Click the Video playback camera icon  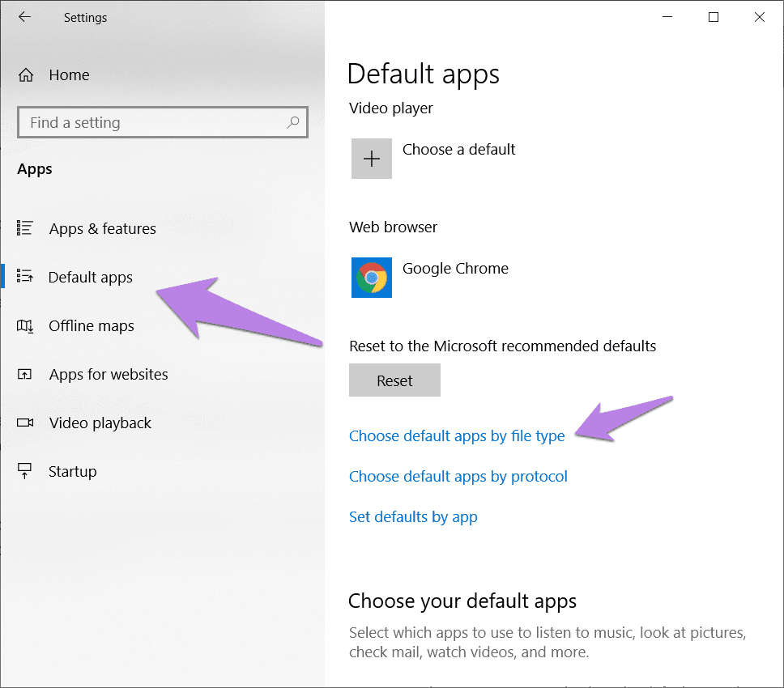(25, 423)
